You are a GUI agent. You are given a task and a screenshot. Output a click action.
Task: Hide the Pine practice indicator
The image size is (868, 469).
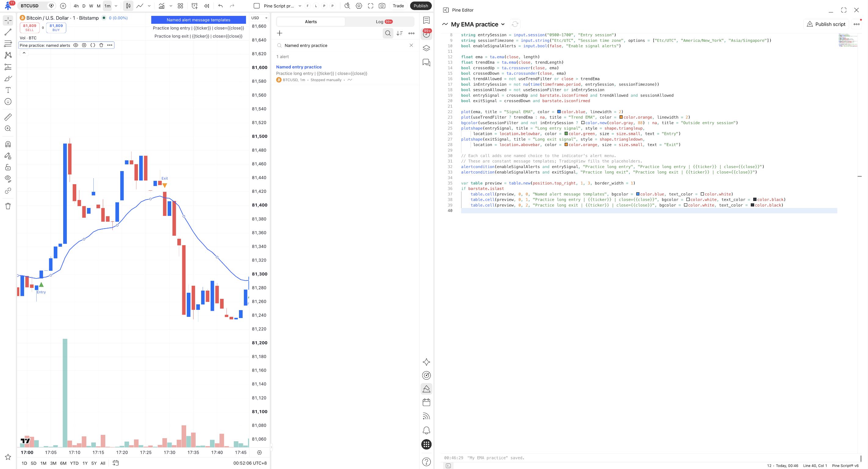click(76, 45)
